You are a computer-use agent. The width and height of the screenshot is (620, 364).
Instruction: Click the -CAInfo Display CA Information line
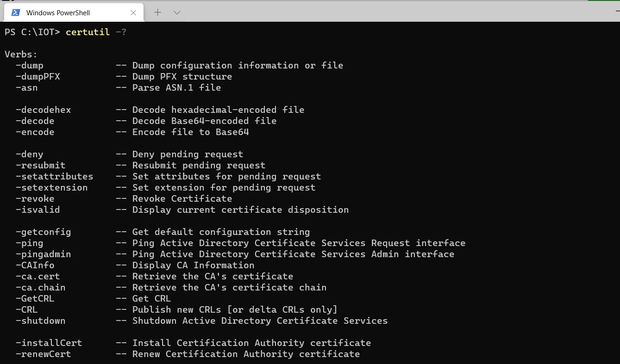(35, 265)
